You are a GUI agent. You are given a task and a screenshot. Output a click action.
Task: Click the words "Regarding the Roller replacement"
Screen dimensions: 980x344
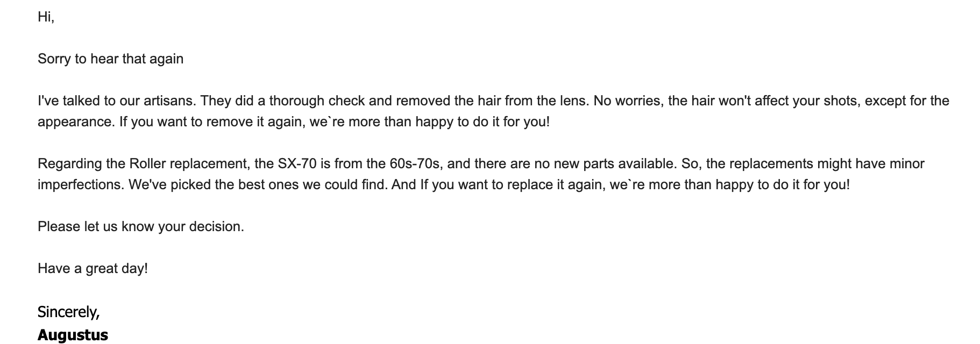click(x=143, y=164)
